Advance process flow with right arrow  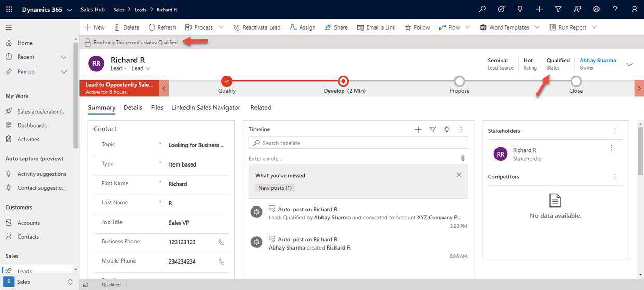tap(639, 88)
